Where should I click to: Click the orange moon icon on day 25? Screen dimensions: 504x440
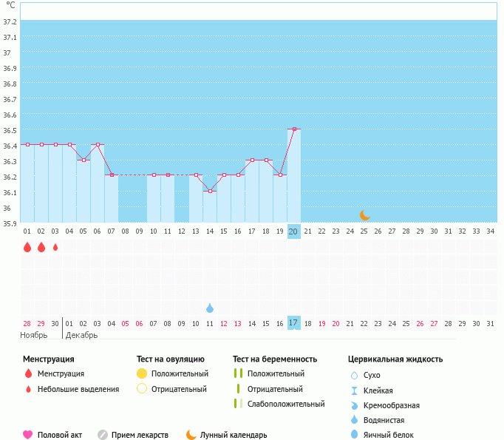point(364,215)
